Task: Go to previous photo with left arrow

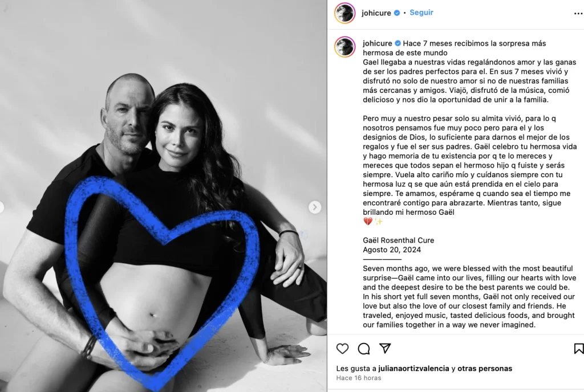Action: pos(1,207)
